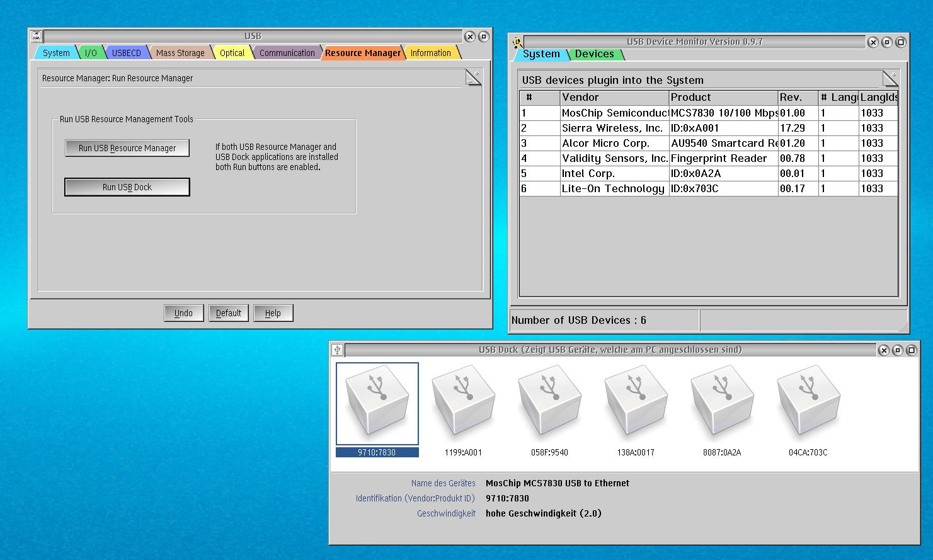Open the USB Dock title bar icon menu
Viewport: 933px width, 560px height.
point(338,350)
